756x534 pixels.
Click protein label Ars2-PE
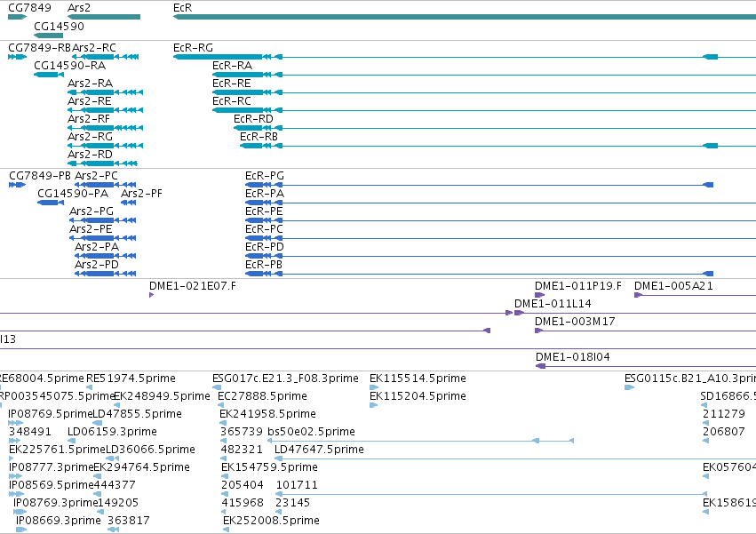pos(91,229)
